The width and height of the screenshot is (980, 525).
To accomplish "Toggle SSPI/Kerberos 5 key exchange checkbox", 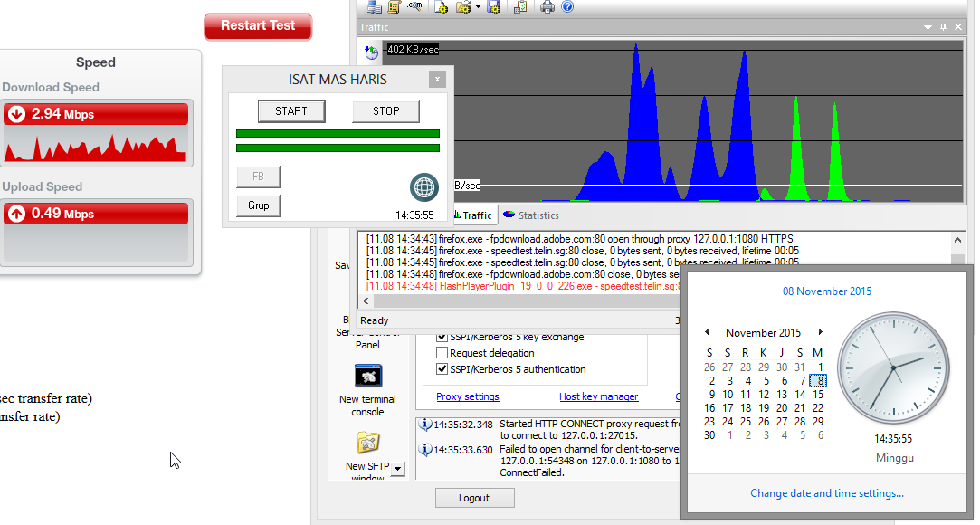I will (442, 337).
